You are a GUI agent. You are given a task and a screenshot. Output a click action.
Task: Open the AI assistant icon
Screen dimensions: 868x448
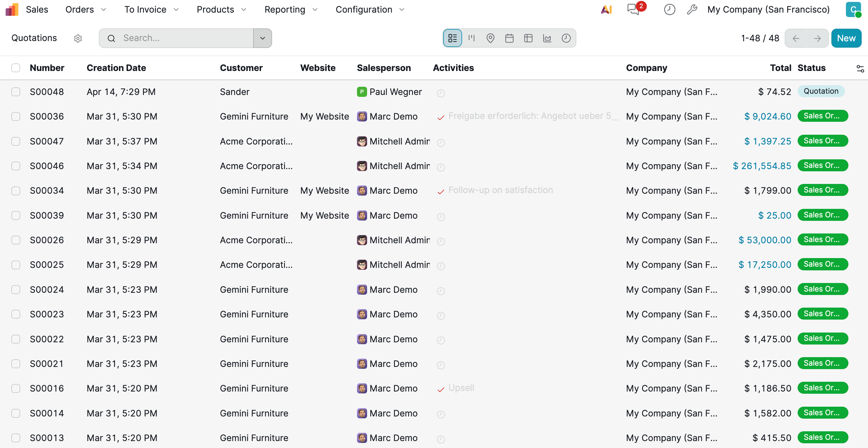pos(606,9)
